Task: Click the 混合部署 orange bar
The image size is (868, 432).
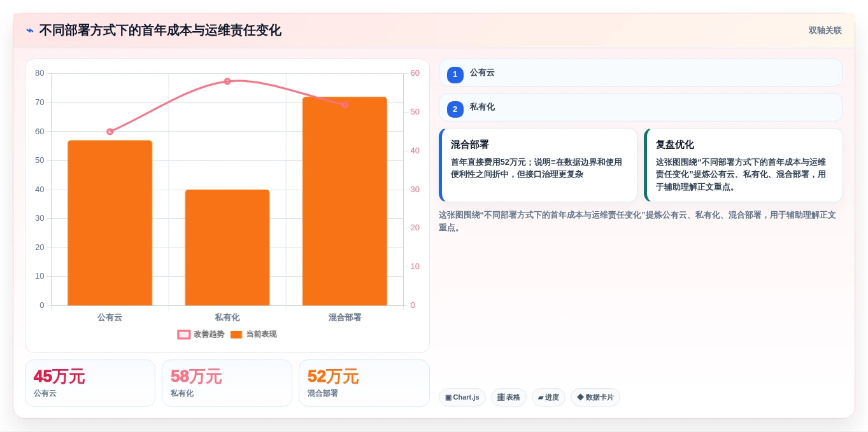Action: tap(345, 201)
